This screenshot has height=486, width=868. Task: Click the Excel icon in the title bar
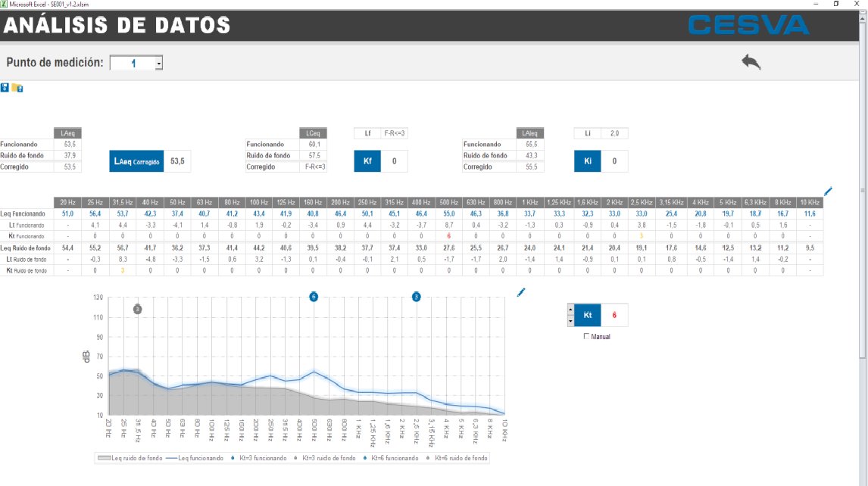tap(5, 4)
